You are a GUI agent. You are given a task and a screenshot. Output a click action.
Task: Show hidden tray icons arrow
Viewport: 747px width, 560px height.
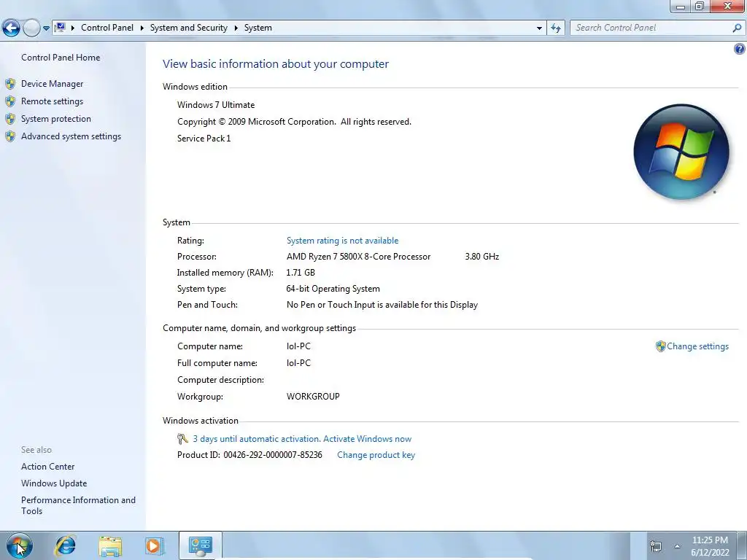pyautogui.click(x=677, y=546)
